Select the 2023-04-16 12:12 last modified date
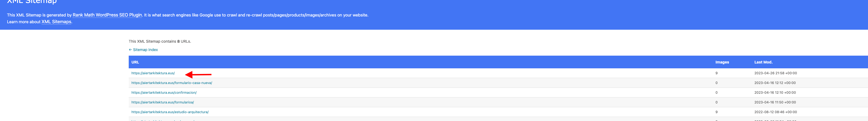The image size is (868, 121). point(775,83)
